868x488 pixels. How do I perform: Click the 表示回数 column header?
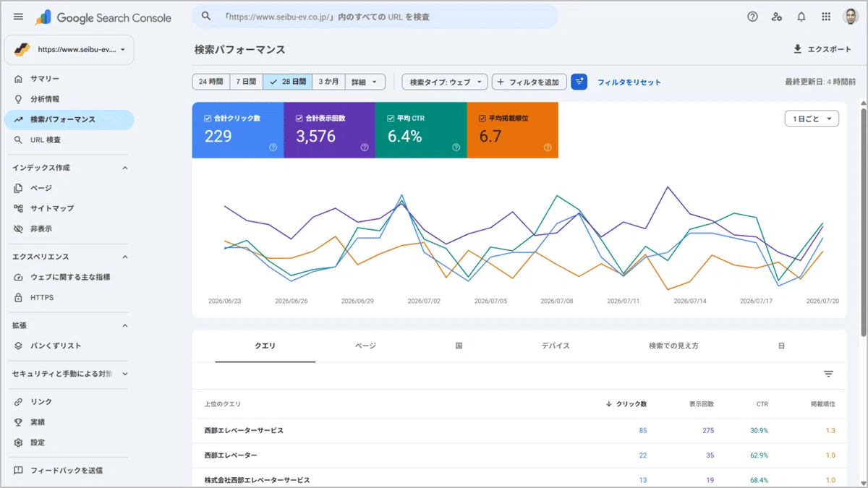[701, 404]
